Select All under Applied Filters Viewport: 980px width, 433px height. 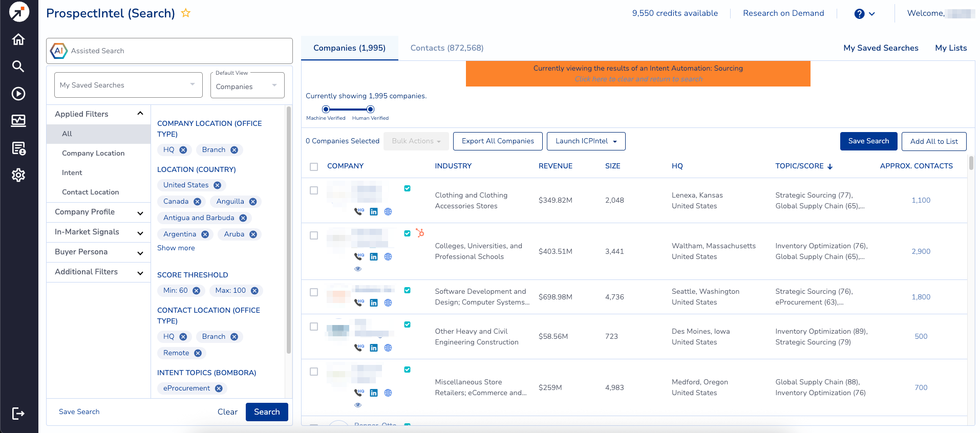click(x=98, y=134)
